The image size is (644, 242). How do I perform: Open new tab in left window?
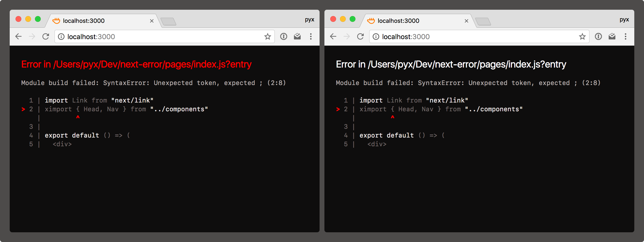[x=168, y=22]
